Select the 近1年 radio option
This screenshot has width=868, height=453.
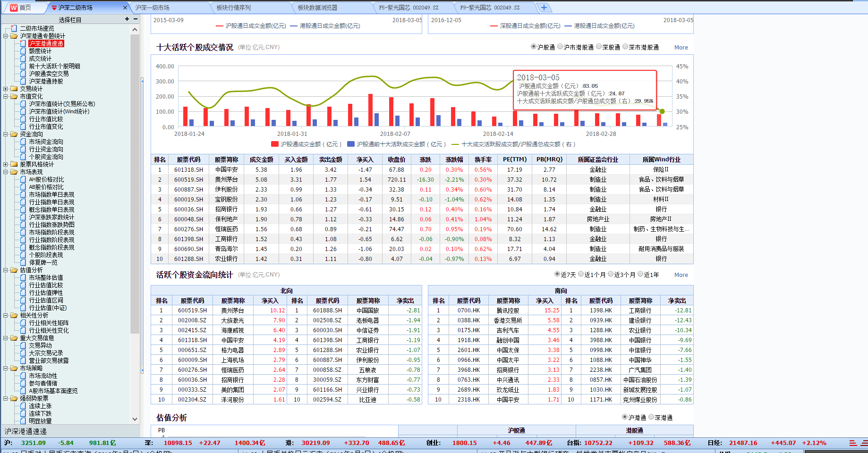[x=640, y=274]
